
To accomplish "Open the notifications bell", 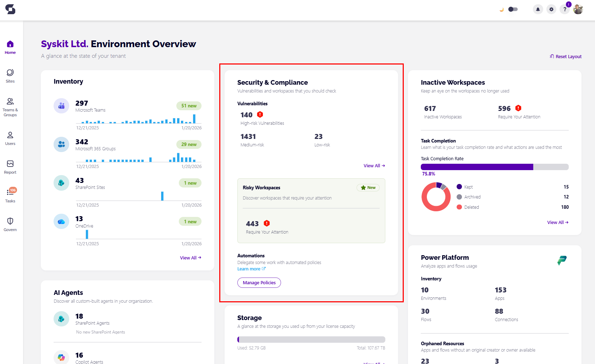I will pos(538,9).
